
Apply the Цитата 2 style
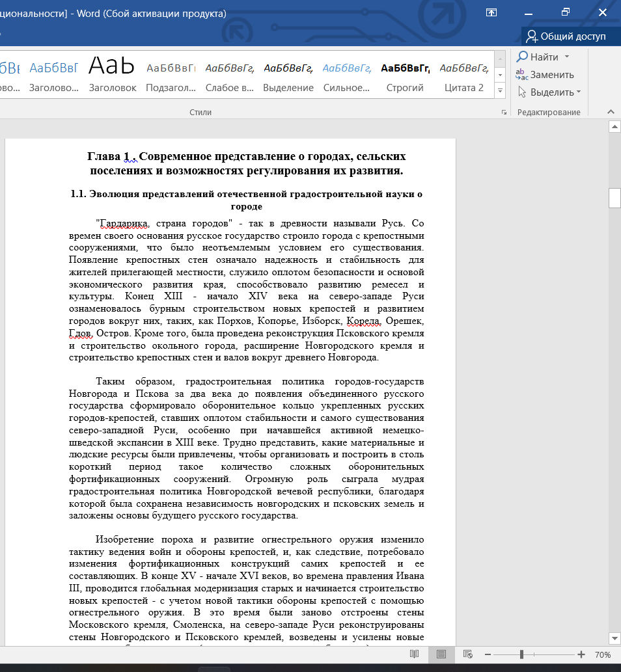[x=464, y=76]
